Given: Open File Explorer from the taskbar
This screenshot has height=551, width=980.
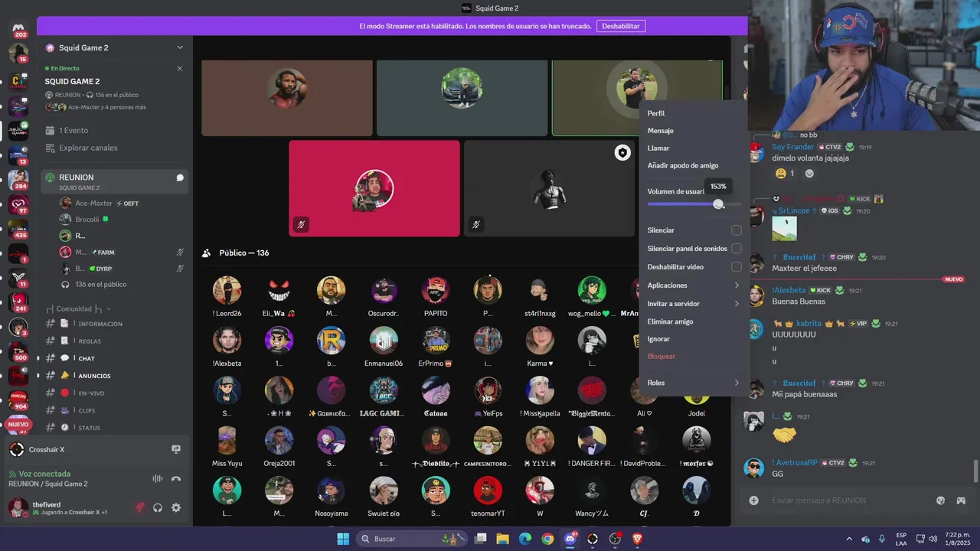Looking at the screenshot, I should (502, 539).
